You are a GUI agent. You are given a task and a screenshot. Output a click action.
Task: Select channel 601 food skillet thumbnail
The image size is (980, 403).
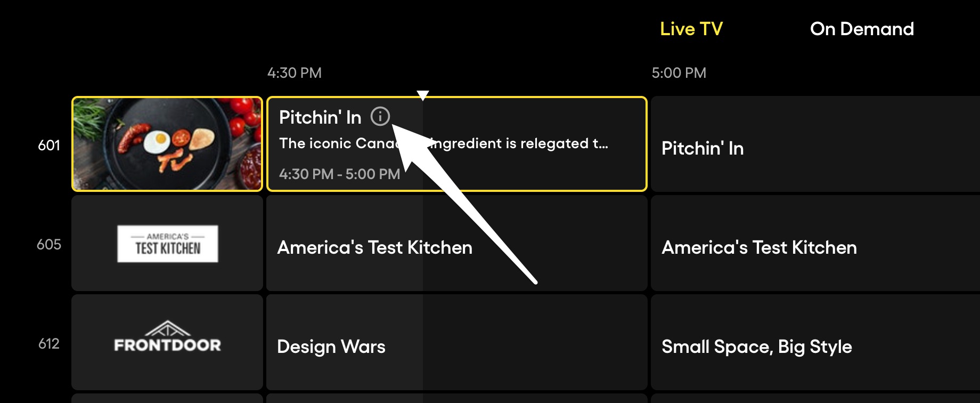pyautogui.click(x=167, y=144)
